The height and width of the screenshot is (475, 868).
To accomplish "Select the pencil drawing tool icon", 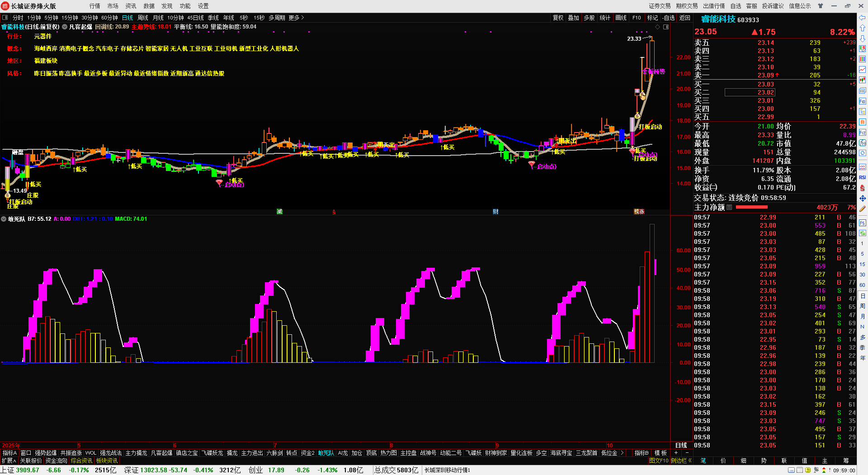I will [863, 209].
